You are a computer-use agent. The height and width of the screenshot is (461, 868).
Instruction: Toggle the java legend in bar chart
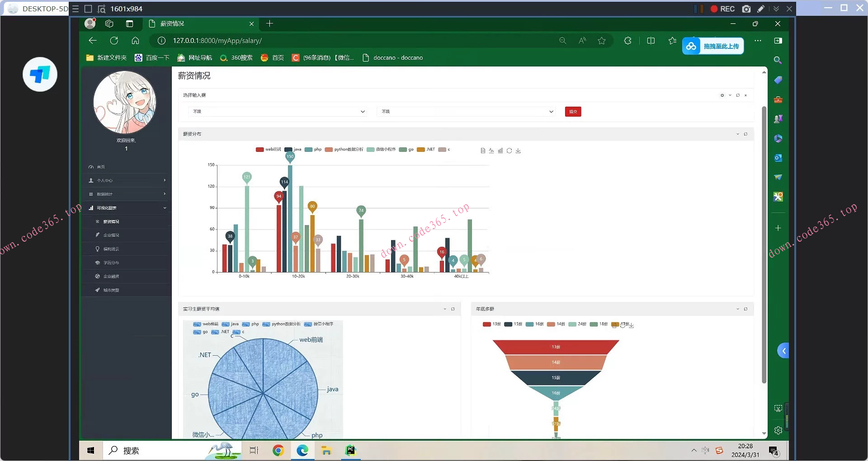pyautogui.click(x=293, y=150)
